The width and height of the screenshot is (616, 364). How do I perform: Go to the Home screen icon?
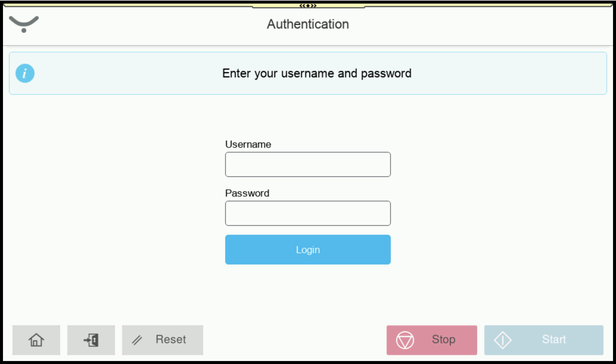36,340
